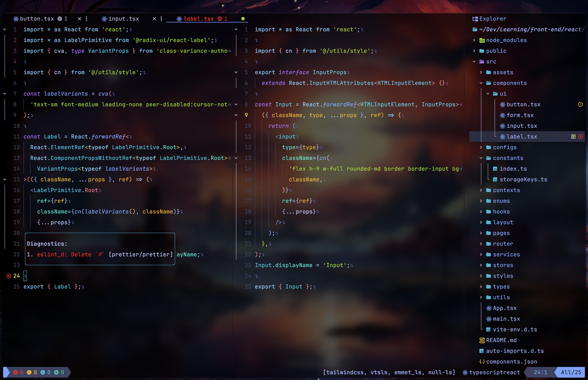Toggle fold at line 15 in left pane

point(5,180)
